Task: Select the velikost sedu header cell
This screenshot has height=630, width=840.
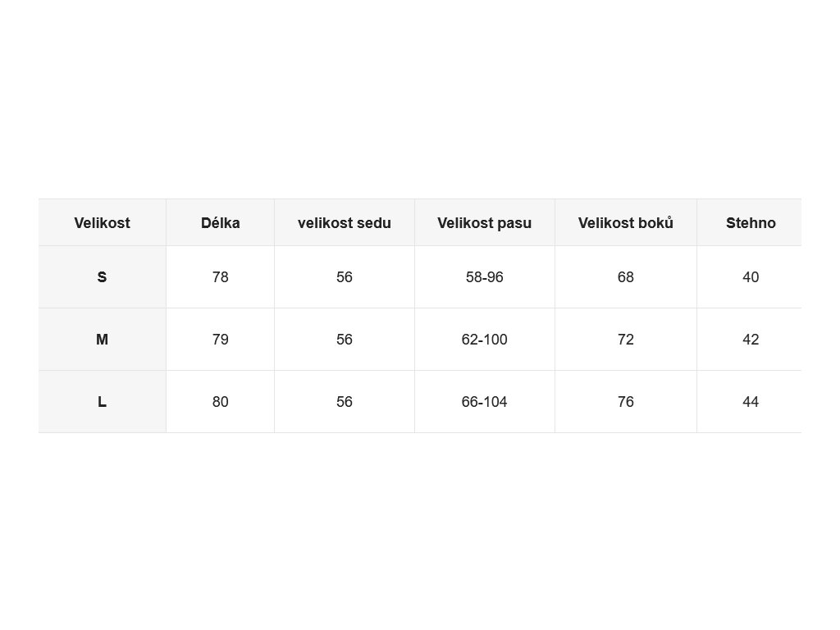Action: click(x=345, y=223)
